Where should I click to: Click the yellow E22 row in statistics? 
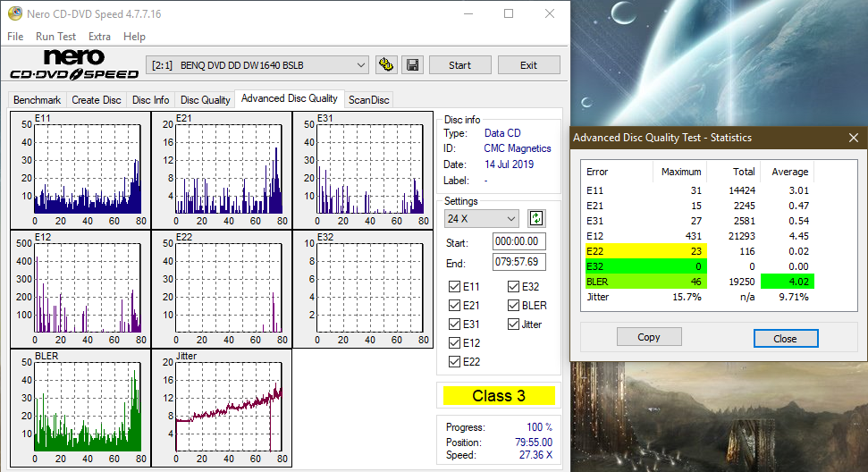coord(646,251)
